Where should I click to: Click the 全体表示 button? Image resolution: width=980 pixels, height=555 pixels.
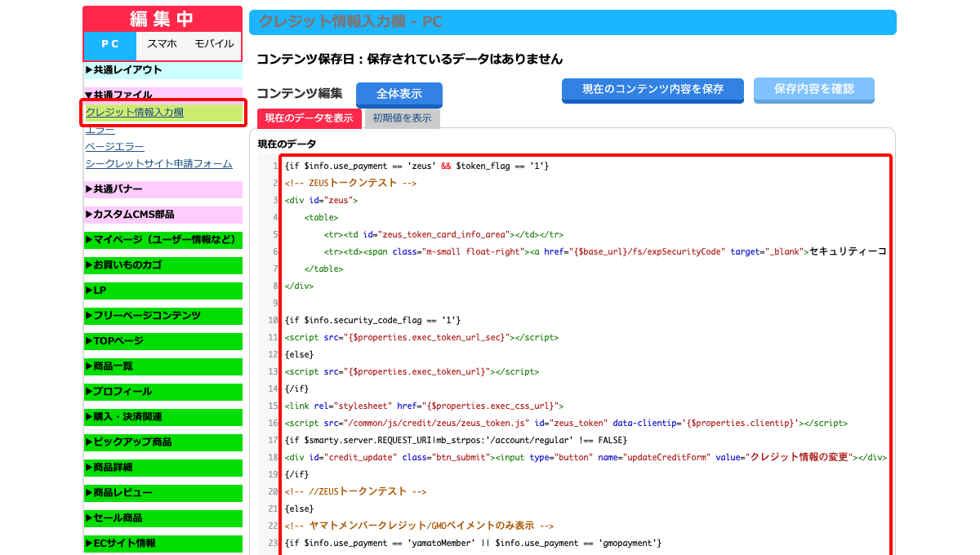(x=399, y=95)
